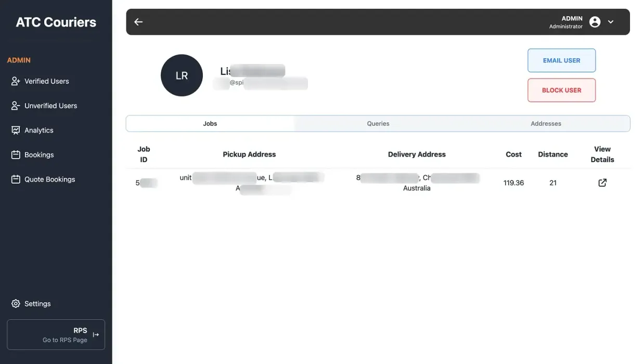Image resolution: width=644 pixels, height=364 pixels.
Task: Click the Unverified Users person icon
Action: tap(16, 106)
